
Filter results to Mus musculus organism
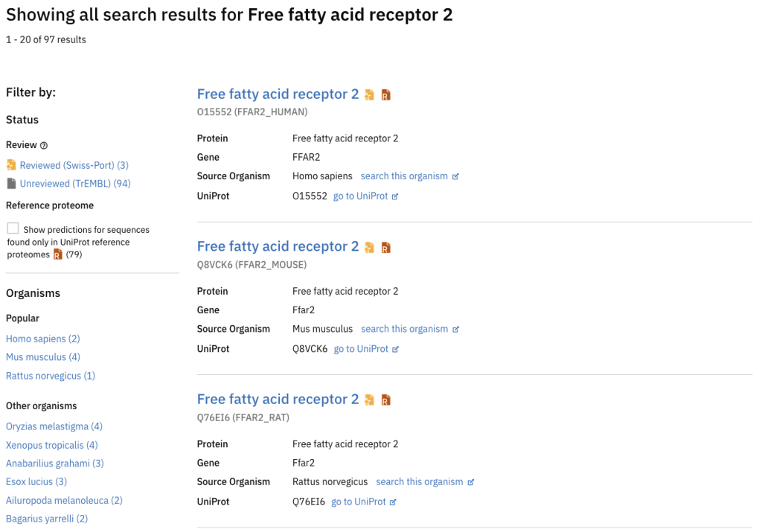42,357
